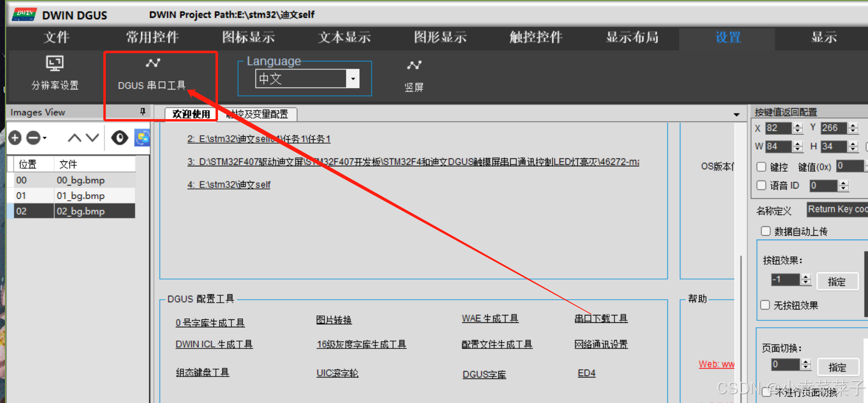Launch the DGUS 串口工具 serial tool
This screenshot has width=868, height=403.
152,74
